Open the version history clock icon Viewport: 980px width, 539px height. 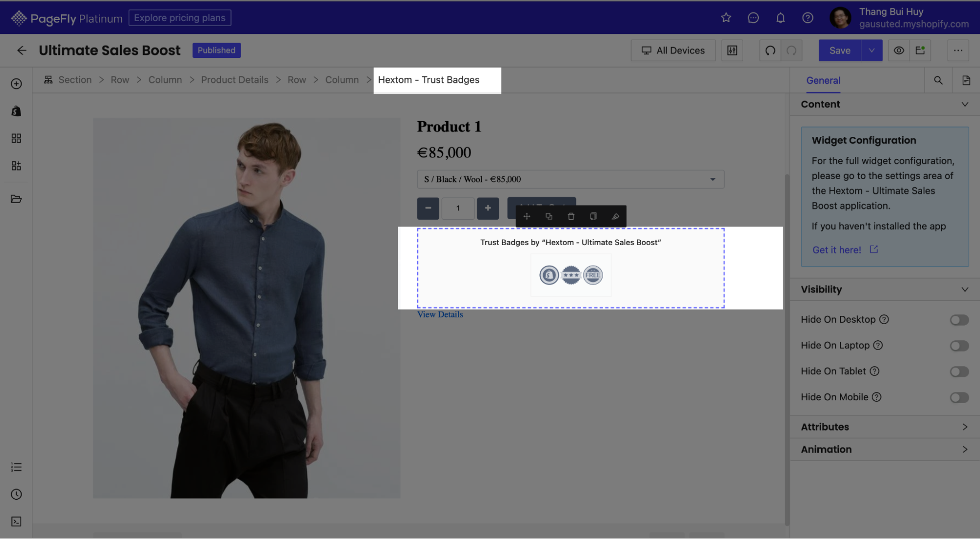[x=16, y=494]
